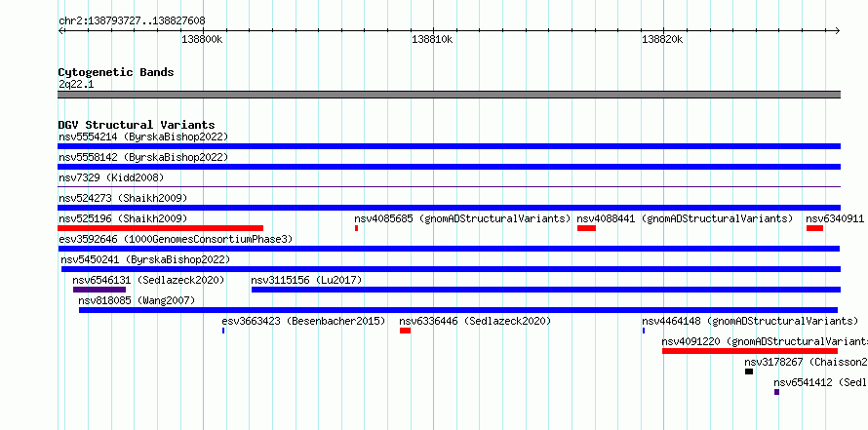Open the nsv6336446 (Sedlazeck2020) label

point(476,321)
